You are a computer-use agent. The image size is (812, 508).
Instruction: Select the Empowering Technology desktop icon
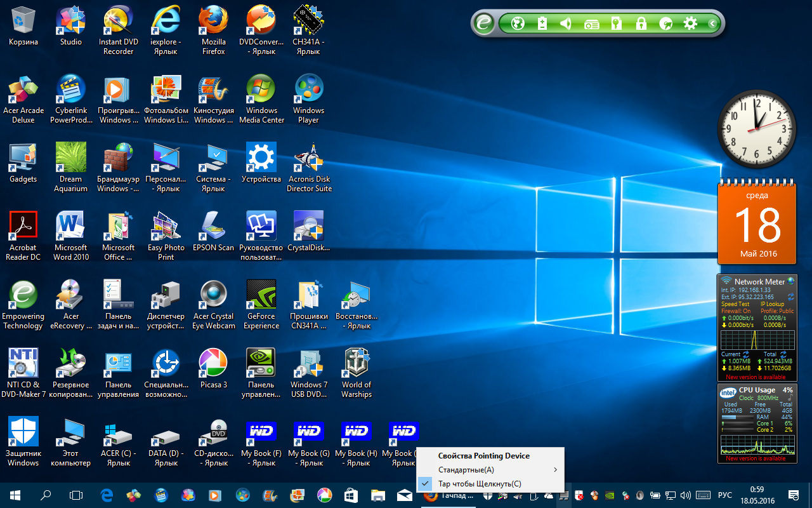(x=23, y=305)
